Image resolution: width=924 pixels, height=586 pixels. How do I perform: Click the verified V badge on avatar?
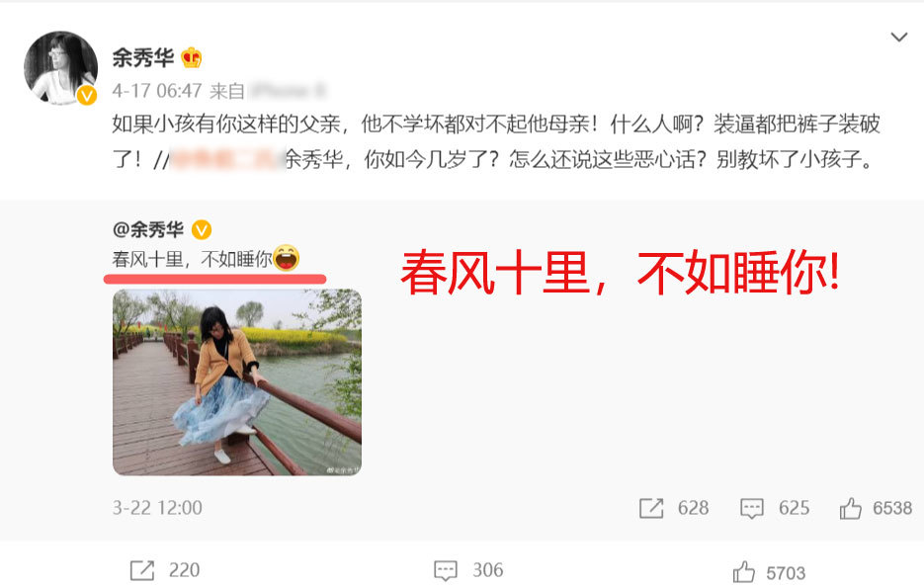87,95
